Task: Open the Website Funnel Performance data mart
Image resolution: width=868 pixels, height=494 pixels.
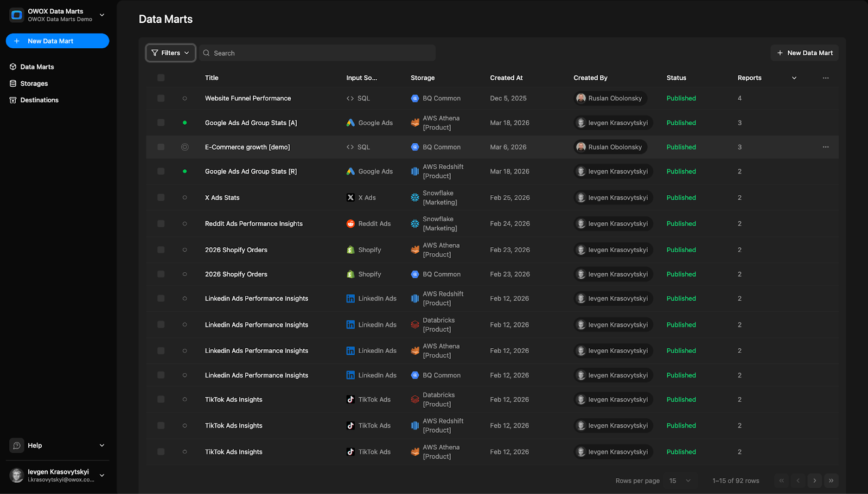Action: click(248, 98)
